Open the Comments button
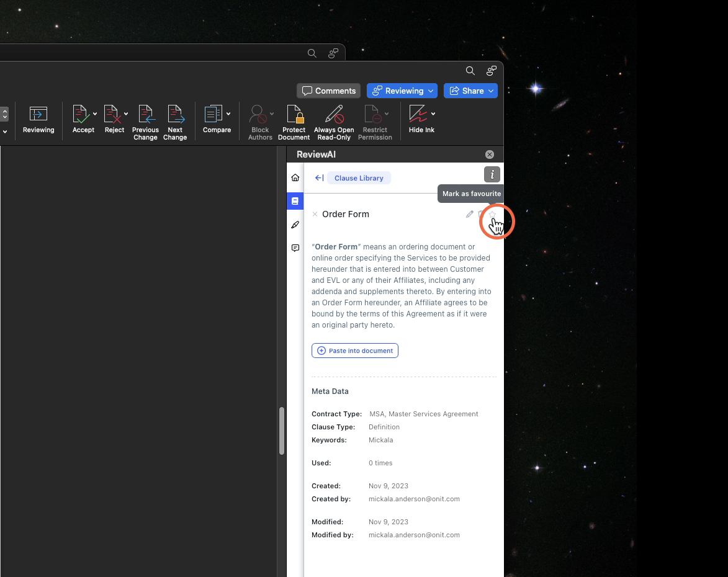Screen dimensions: 728x577 pyautogui.click(x=329, y=91)
